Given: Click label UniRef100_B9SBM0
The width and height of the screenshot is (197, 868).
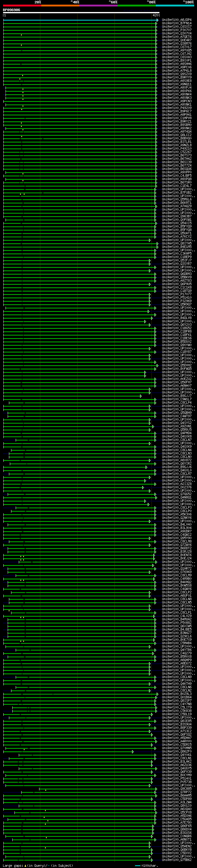Looking at the screenshot, I should click(177, 125).
